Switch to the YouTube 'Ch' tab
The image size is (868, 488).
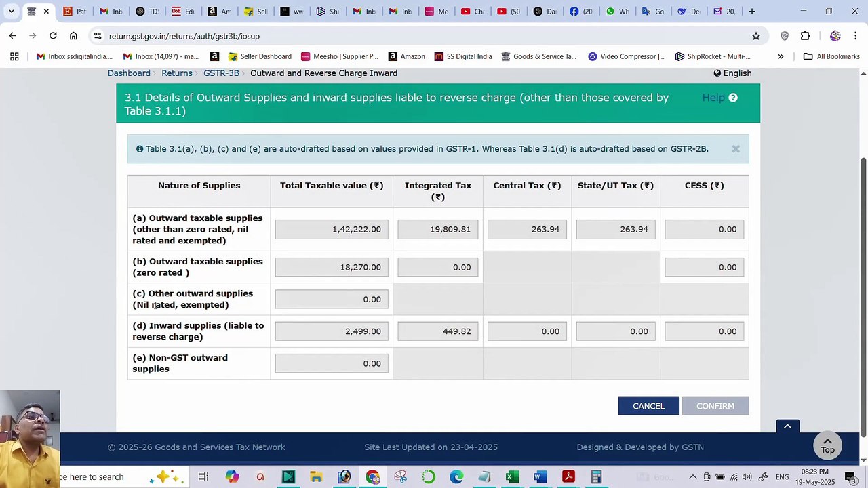click(x=471, y=12)
